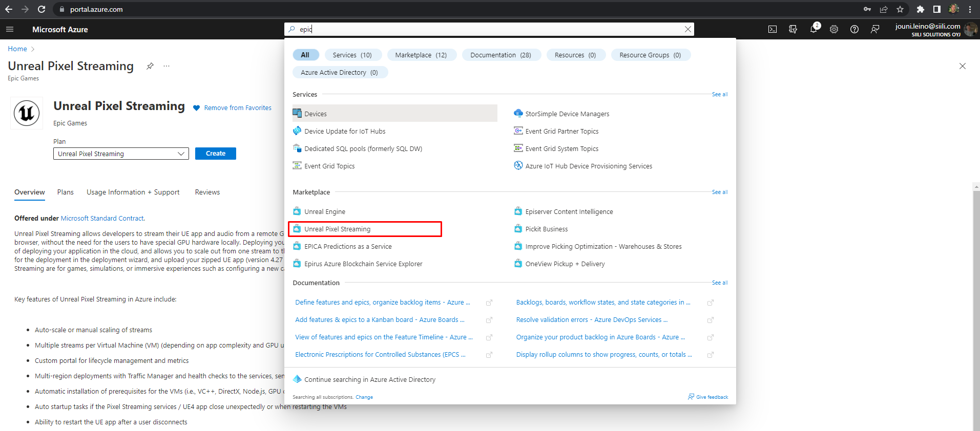The image size is (980, 431).
Task: Filter results by Services (10)
Action: (x=352, y=55)
